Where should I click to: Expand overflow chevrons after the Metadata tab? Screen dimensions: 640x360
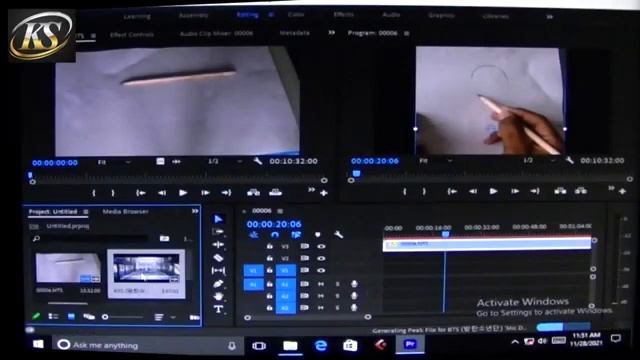pyautogui.click(x=331, y=33)
